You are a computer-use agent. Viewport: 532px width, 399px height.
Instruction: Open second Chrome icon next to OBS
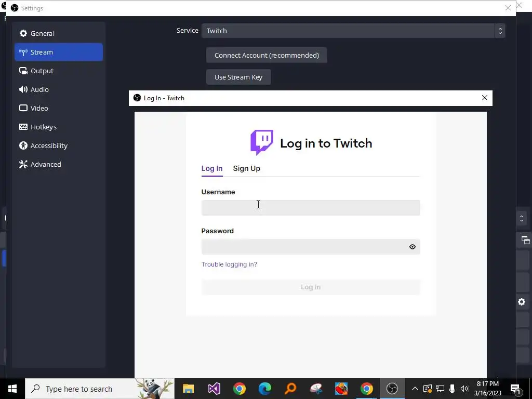point(366,389)
